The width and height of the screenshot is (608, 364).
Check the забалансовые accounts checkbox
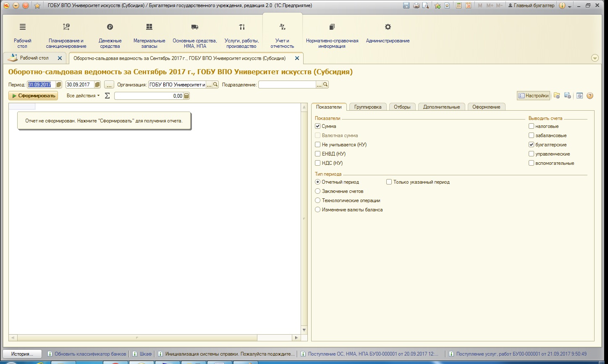tap(532, 135)
